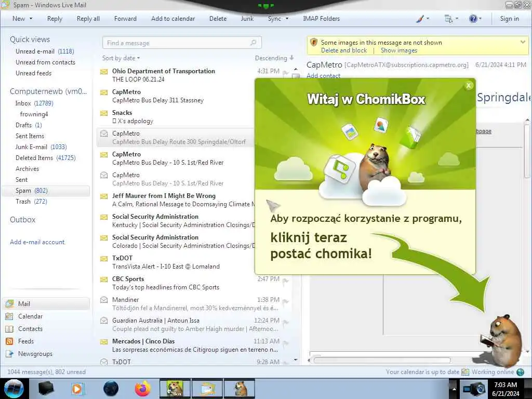Open the Deleted Items folder

(x=46, y=157)
